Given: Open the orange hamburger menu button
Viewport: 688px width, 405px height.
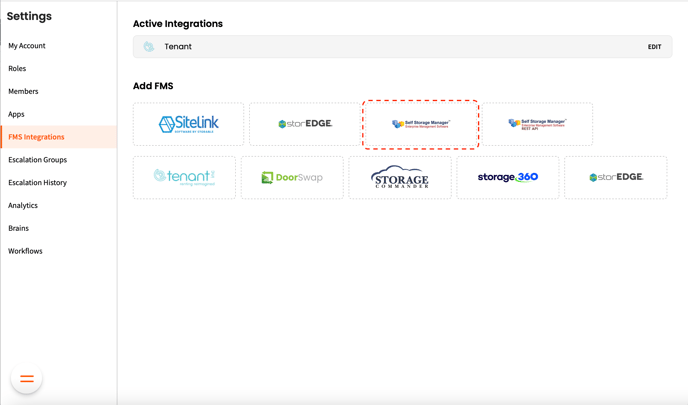Looking at the screenshot, I should point(27,379).
